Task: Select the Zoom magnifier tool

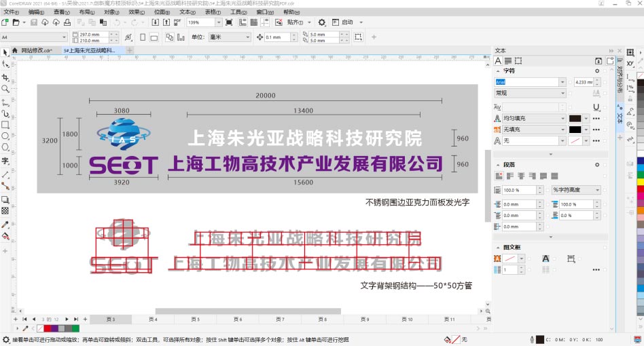Action: click(x=5, y=89)
